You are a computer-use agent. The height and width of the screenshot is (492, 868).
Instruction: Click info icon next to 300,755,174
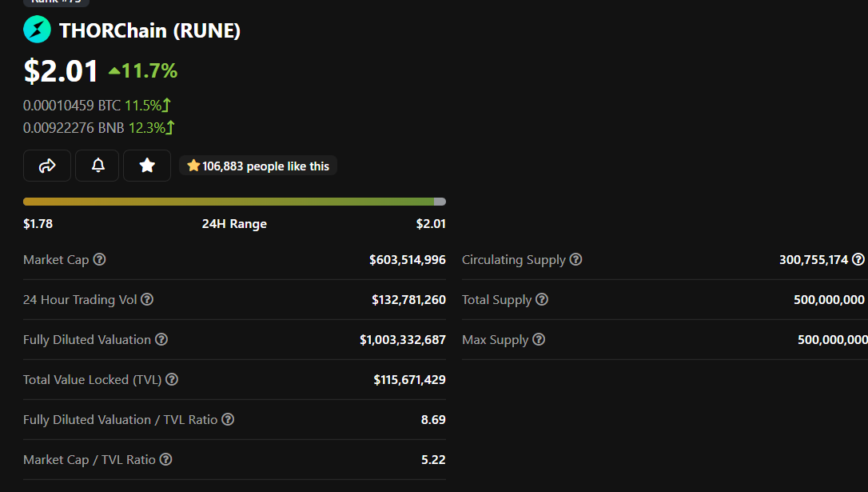[858, 259]
